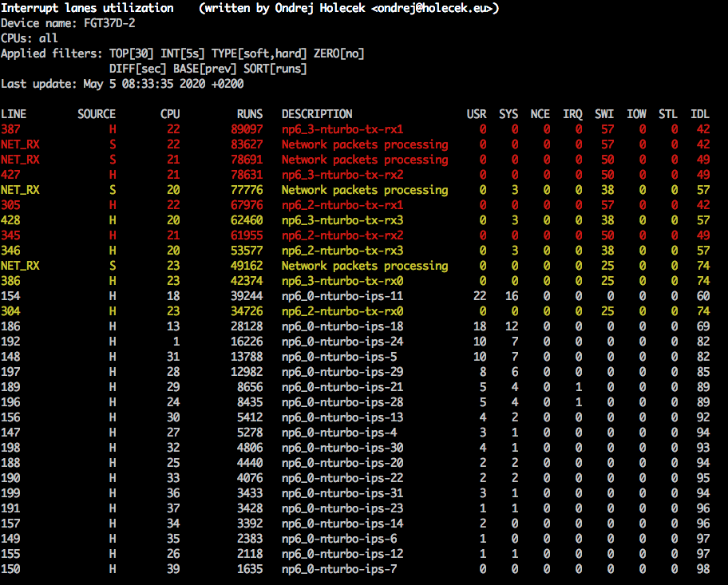
Task: Click the SWI column header
Action: point(604,114)
